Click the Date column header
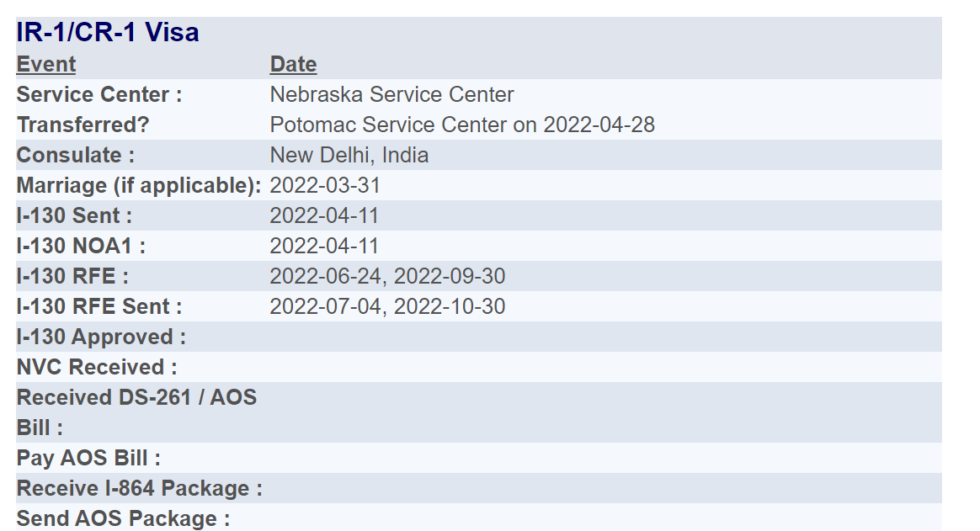The width and height of the screenshot is (980, 531). (293, 64)
